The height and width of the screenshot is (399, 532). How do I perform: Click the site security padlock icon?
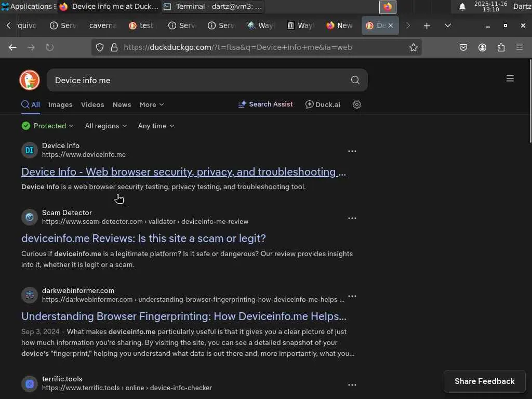click(114, 47)
